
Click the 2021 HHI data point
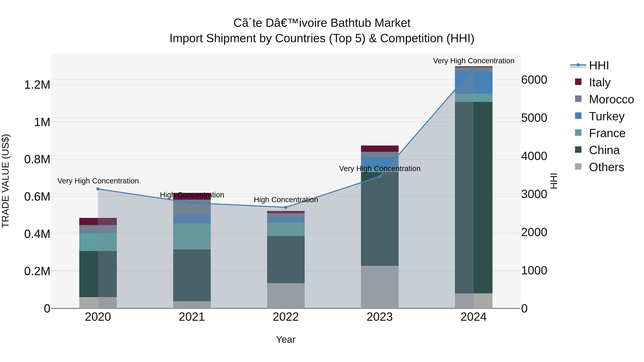click(192, 203)
